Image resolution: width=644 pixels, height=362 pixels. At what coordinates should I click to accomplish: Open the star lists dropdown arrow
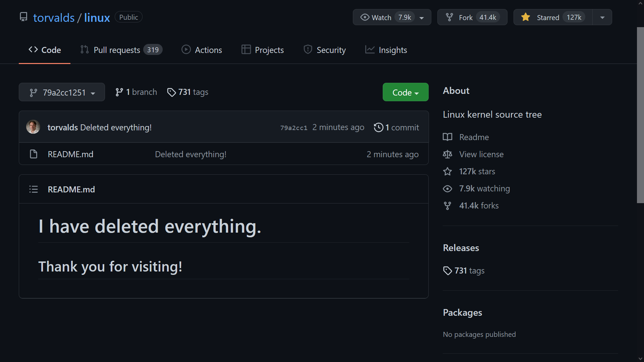602,17
